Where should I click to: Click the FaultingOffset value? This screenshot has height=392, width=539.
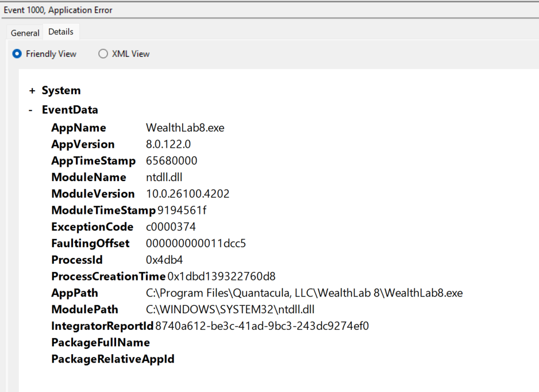click(196, 243)
